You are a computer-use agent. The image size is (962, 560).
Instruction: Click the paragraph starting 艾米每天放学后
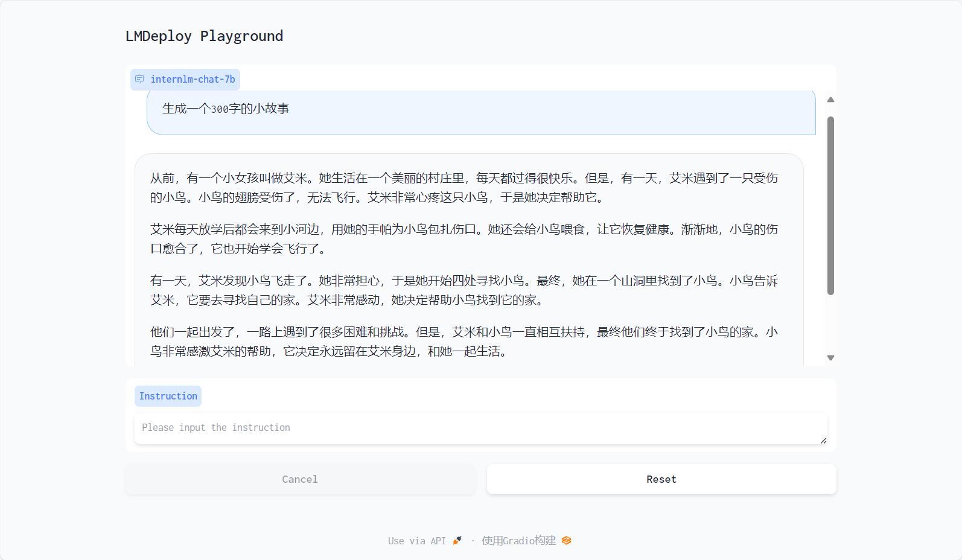[463, 239]
